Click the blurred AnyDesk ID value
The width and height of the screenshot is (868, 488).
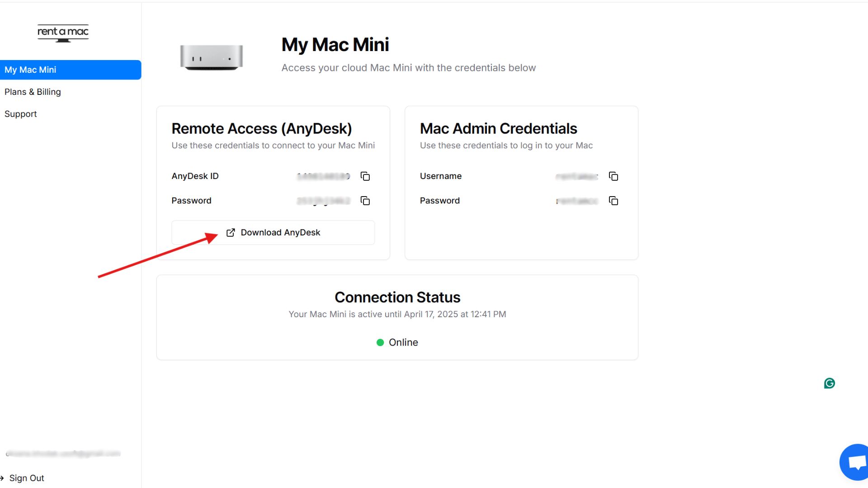click(323, 176)
